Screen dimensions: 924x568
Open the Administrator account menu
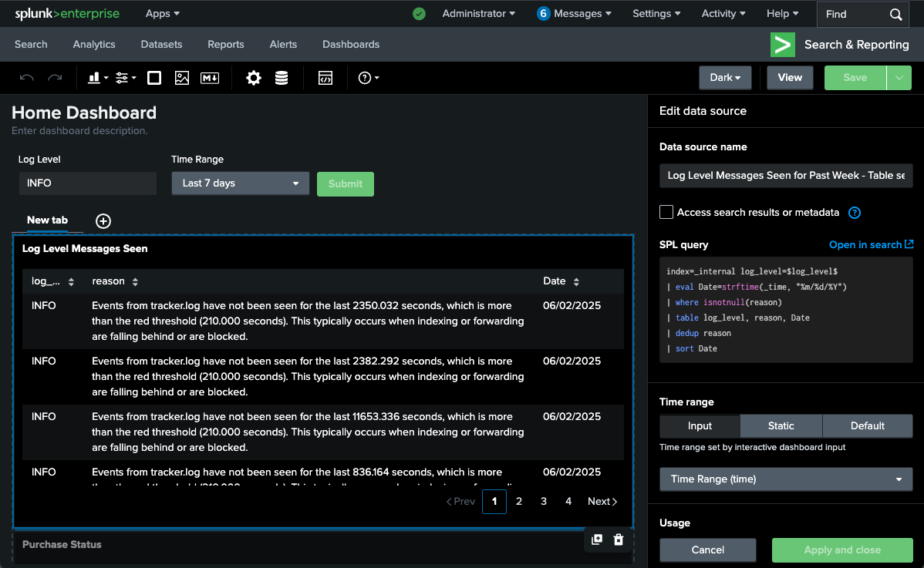478,14
